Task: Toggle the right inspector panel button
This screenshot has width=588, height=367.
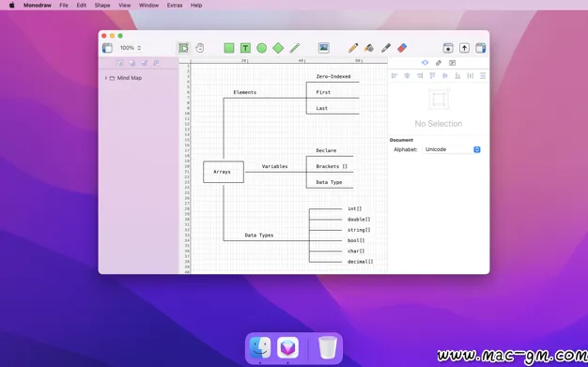Action: (480, 48)
